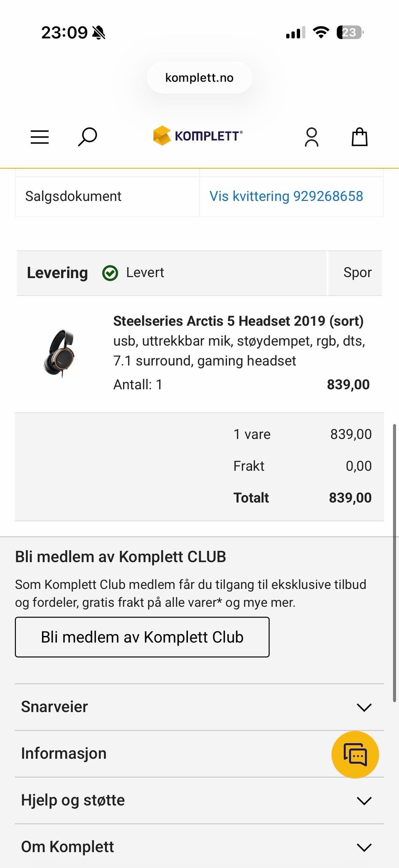Image resolution: width=399 pixels, height=868 pixels.
Task: Click the page scrollbar on right edge
Action: tap(394, 563)
